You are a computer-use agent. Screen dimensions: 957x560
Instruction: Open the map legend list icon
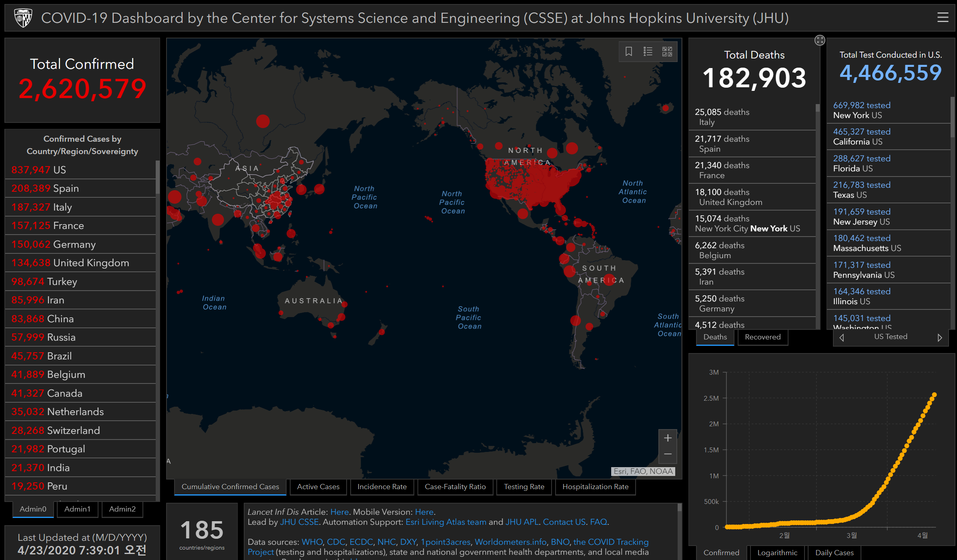[x=648, y=51]
